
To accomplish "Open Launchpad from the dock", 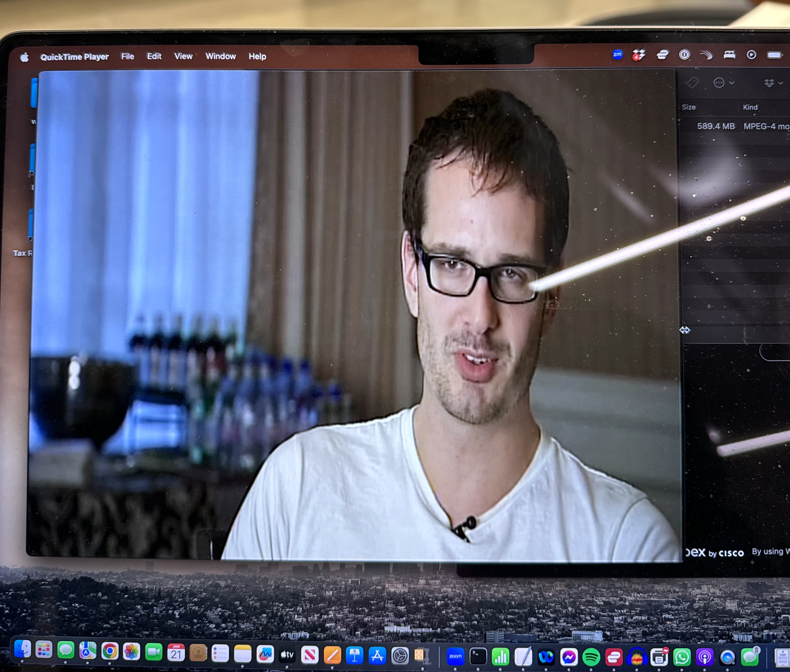I will point(44,651).
